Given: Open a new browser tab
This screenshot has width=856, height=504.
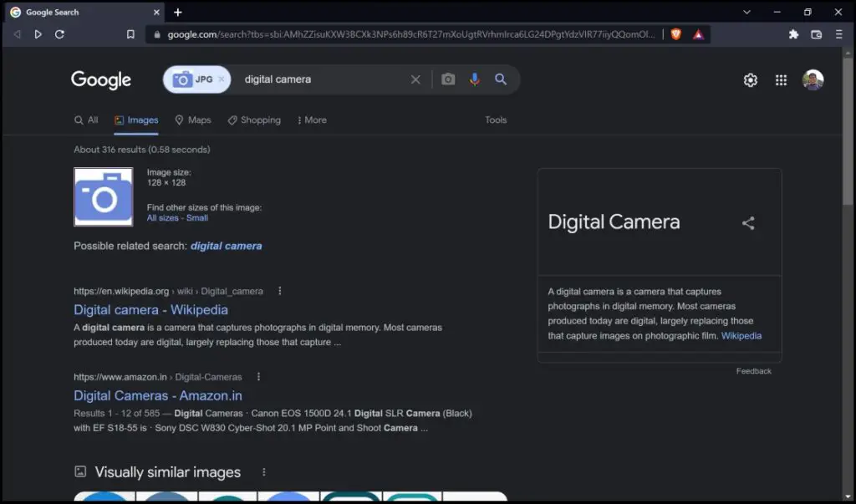Looking at the screenshot, I should point(178,12).
